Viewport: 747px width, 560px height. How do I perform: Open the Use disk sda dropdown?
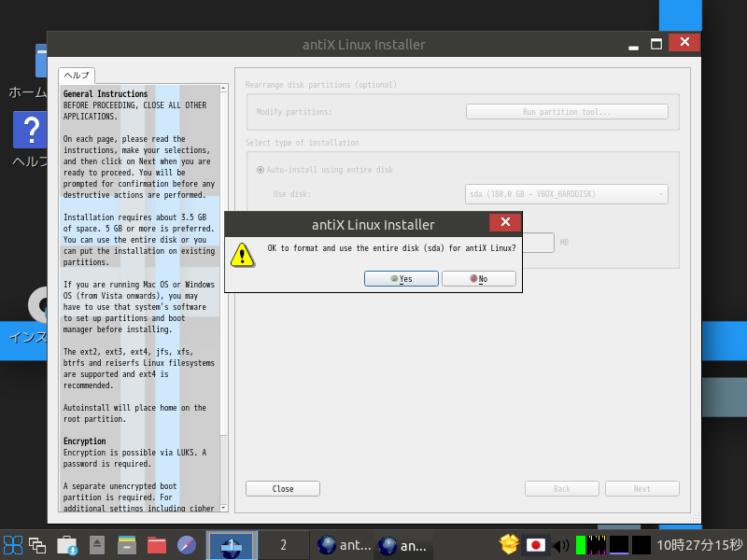click(x=567, y=194)
